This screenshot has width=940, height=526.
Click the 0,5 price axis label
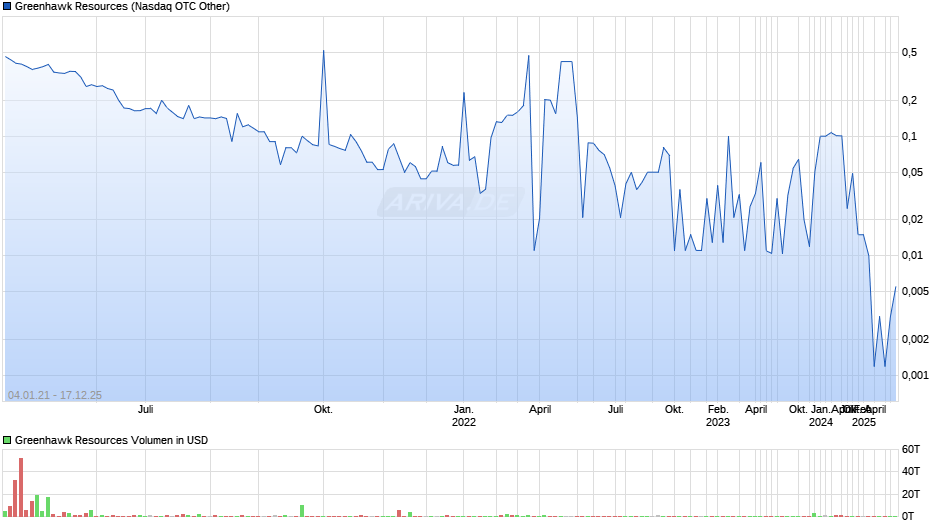tap(909, 53)
